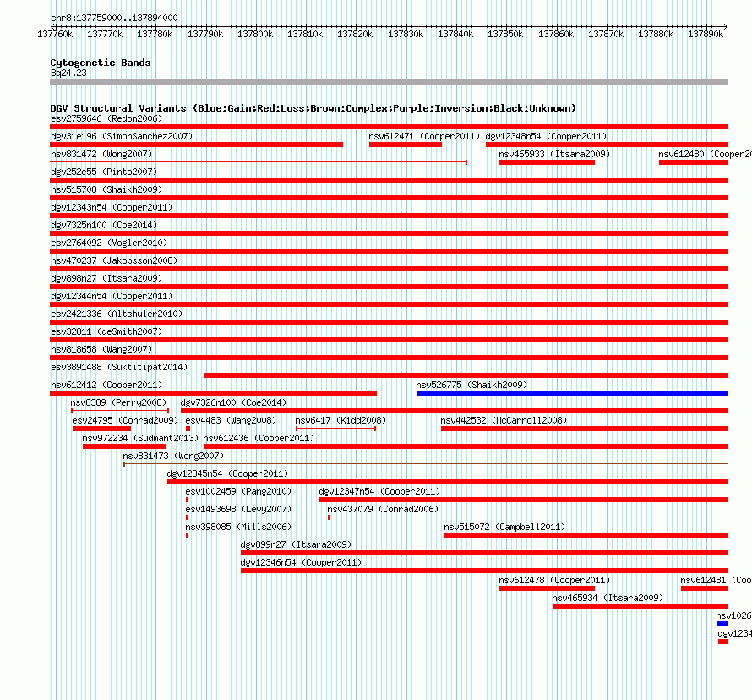The width and height of the screenshot is (752, 700).
Task: Click the 137760k ruler position label
Action: [x=55, y=34]
